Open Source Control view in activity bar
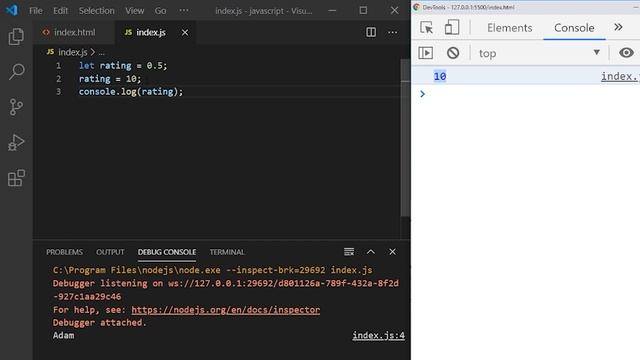 [16, 107]
